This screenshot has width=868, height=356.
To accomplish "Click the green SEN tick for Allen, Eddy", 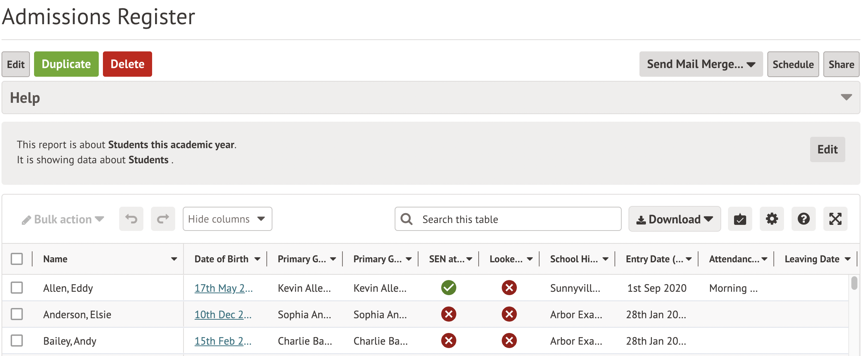I will point(448,288).
